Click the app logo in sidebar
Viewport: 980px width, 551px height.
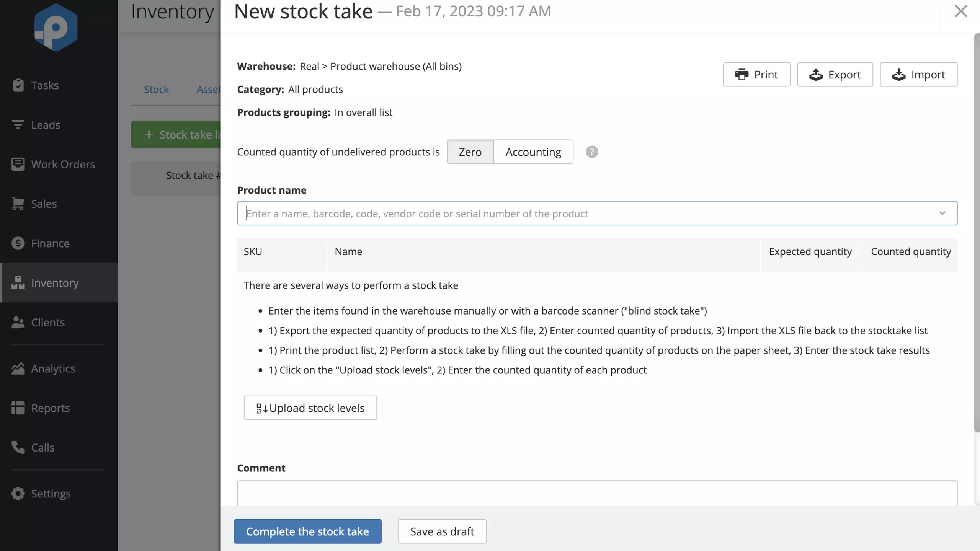pos(56,27)
